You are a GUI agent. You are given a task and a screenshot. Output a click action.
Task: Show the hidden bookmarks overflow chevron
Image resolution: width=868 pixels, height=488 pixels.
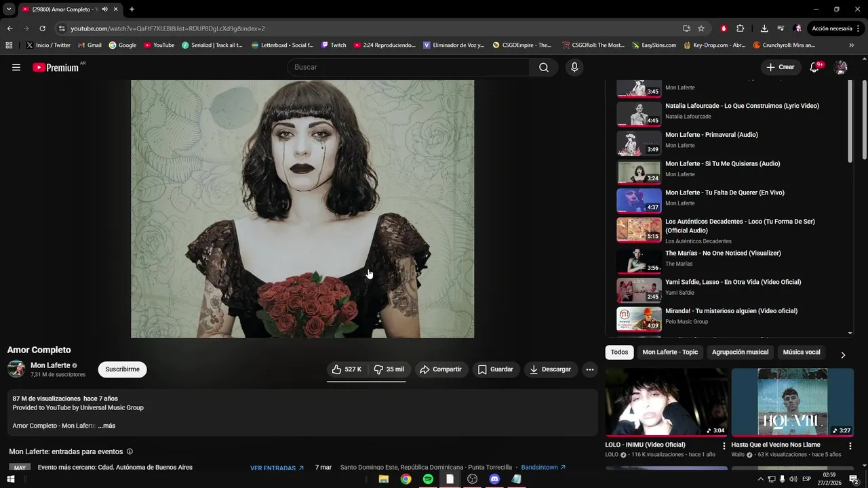[852, 45]
